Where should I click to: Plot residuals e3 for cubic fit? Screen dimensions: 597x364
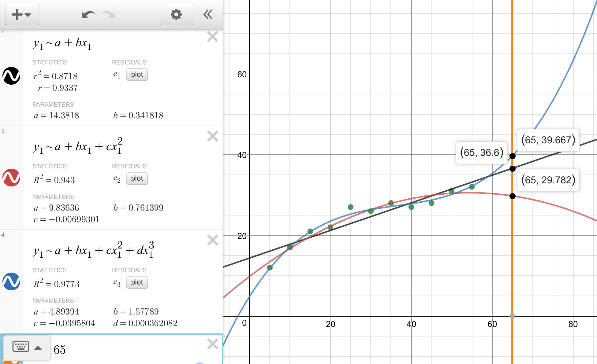click(137, 282)
